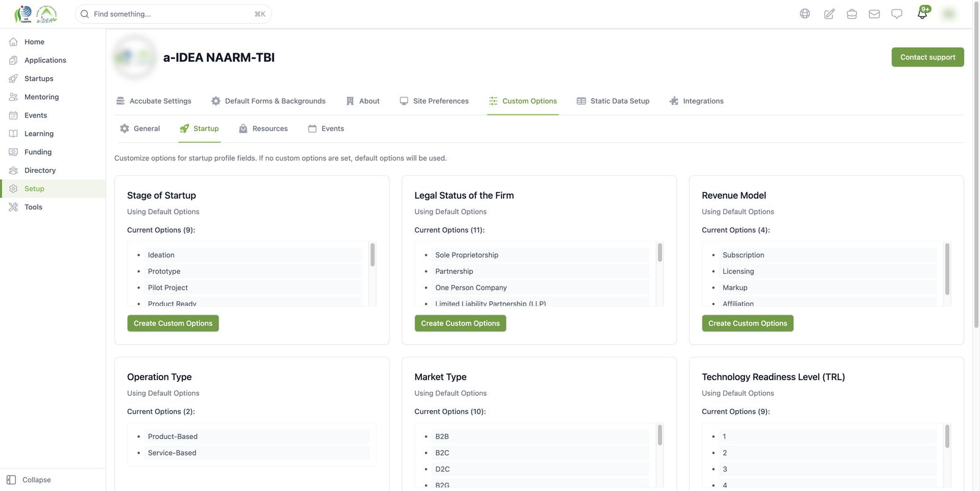Open Static Data Setup tab

coord(613,101)
